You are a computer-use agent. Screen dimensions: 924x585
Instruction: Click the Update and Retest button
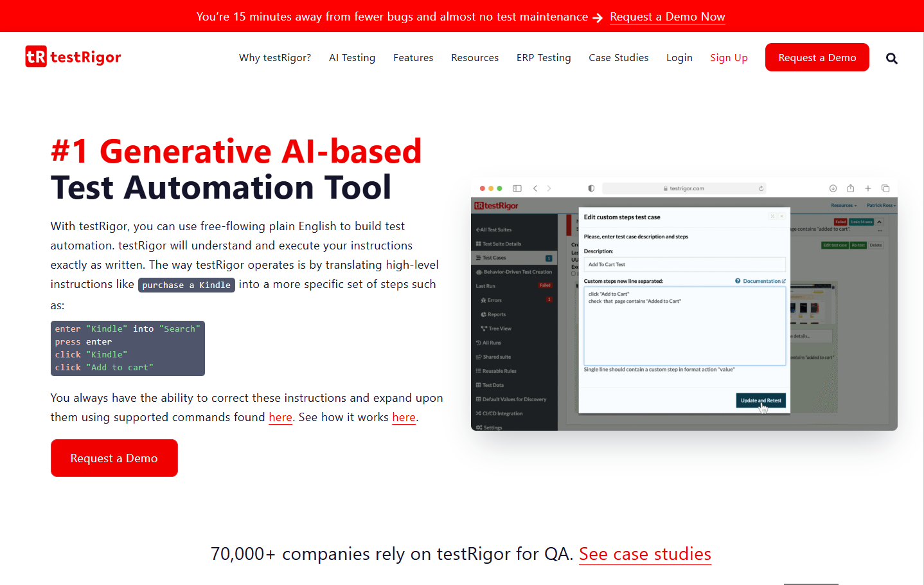tap(761, 400)
